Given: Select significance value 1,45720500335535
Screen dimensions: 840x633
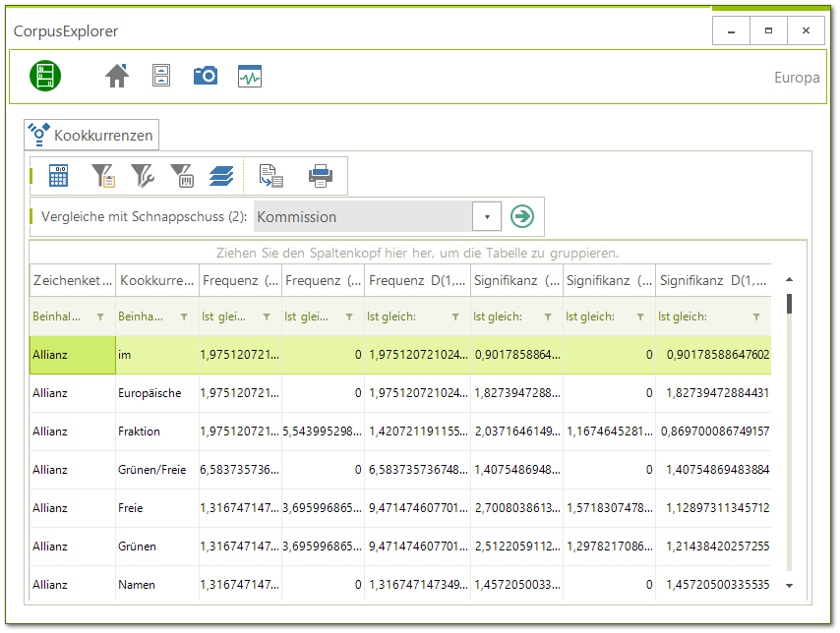Looking at the screenshot, I should (713, 584).
